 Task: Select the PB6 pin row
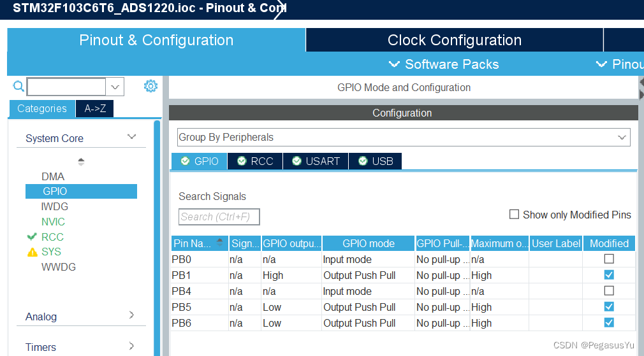click(x=403, y=323)
